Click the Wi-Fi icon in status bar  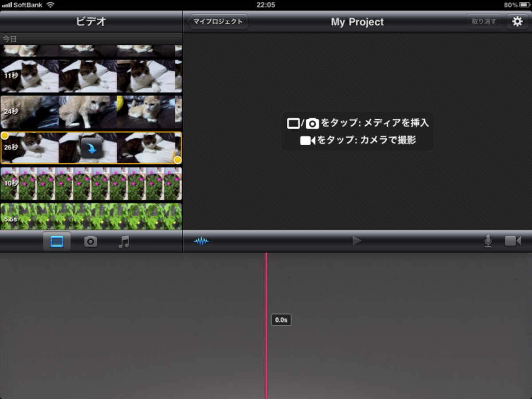(x=50, y=5)
